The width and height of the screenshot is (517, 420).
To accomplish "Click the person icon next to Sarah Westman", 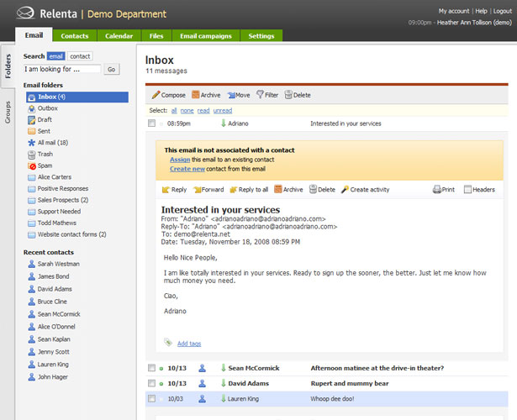I will [32, 264].
